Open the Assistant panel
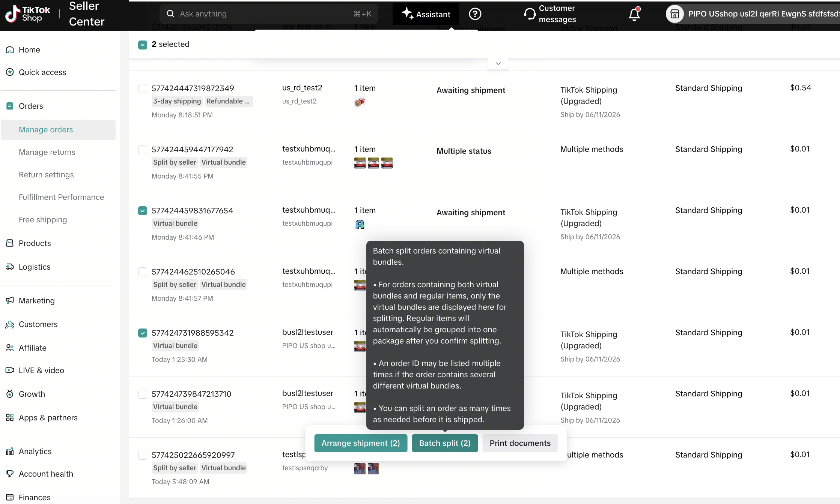Image resolution: width=840 pixels, height=504 pixels. tap(426, 14)
